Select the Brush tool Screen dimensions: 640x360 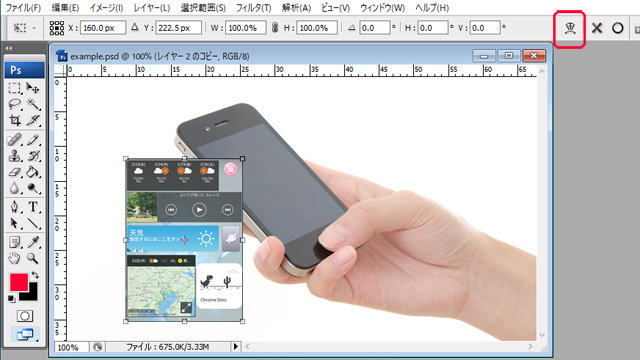coord(33,140)
